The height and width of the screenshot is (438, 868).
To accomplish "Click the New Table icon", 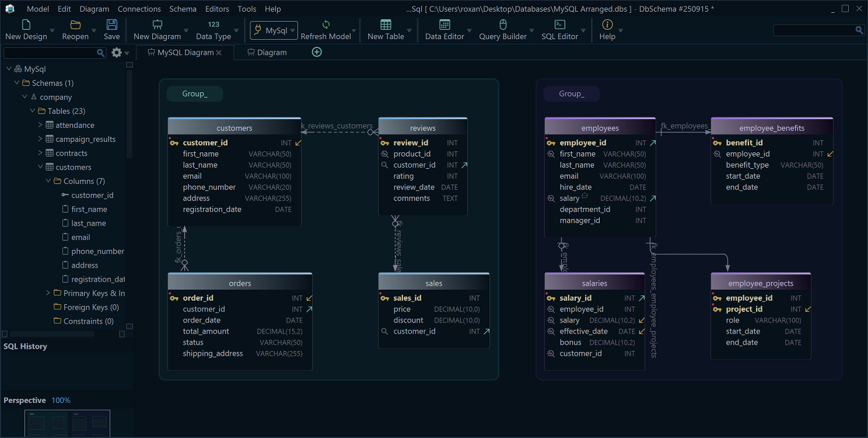I will (x=386, y=25).
